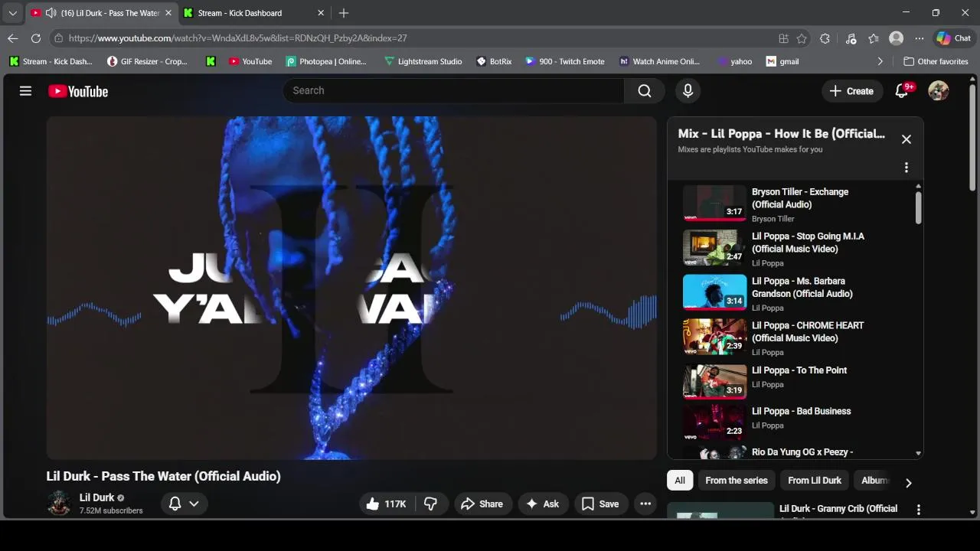Pause the video by clicking the player
Viewport: 980px width, 551px height.
351,288
